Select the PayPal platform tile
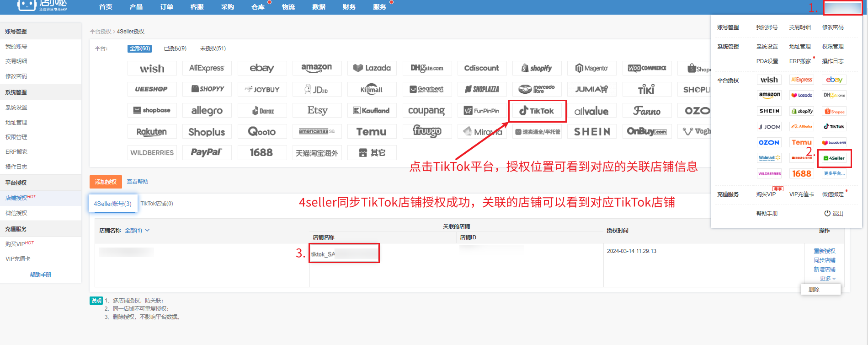 (207, 152)
